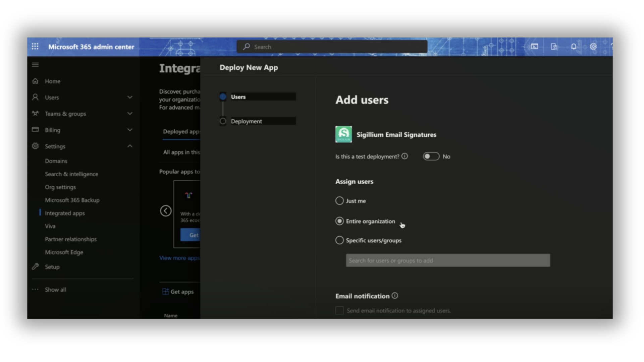Click the top search box

pyautogui.click(x=332, y=47)
